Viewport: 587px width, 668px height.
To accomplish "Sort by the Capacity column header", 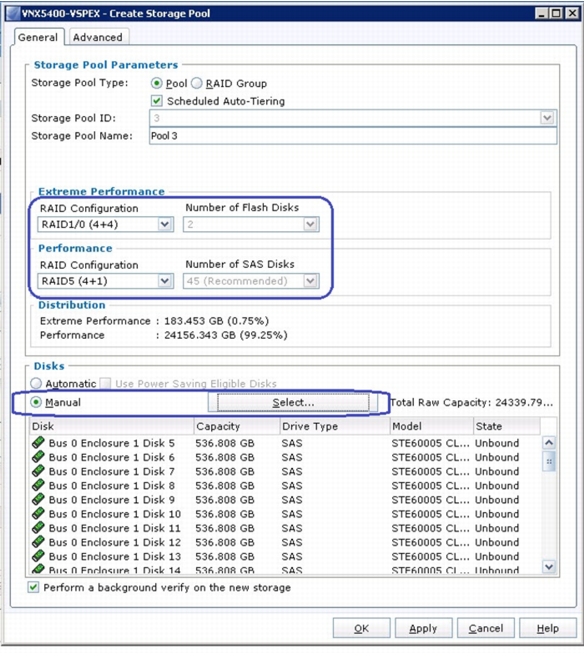I will click(237, 426).
